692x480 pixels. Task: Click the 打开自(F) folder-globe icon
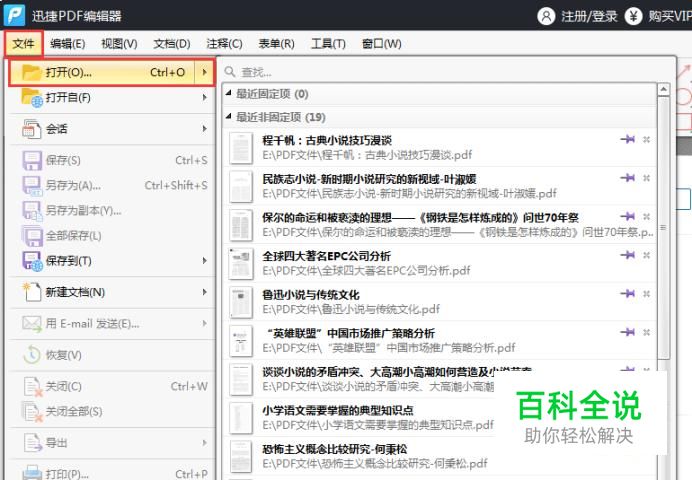[32, 98]
